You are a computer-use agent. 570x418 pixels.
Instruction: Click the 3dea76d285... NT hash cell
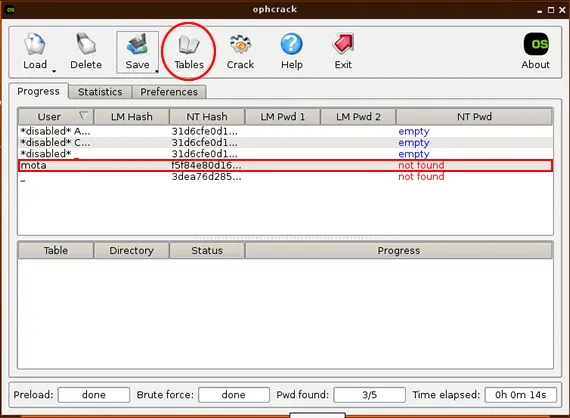coord(206,177)
